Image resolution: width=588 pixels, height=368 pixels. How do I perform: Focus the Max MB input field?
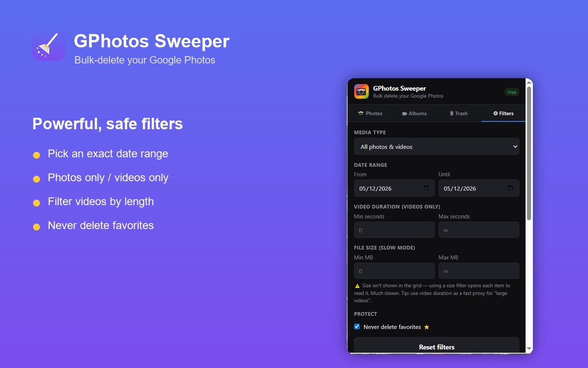click(479, 271)
